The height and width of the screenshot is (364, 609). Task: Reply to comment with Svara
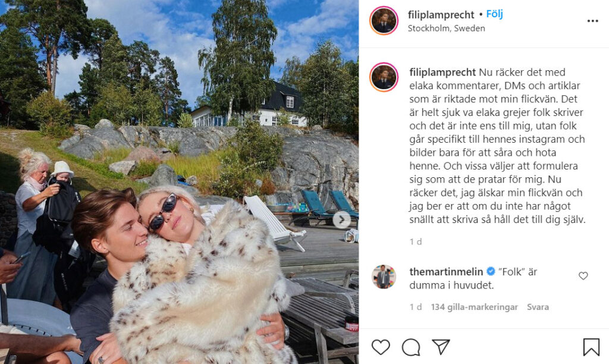(x=538, y=307)
